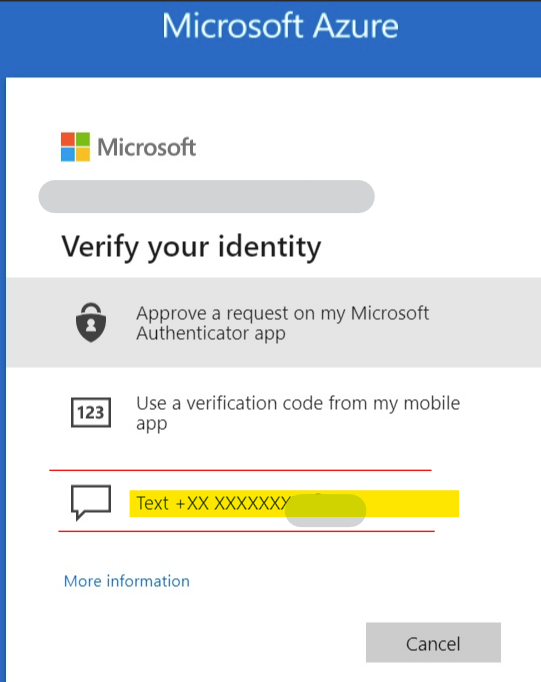Click the Verify your identity heading
Screen dimensions: 541x682
191,247
